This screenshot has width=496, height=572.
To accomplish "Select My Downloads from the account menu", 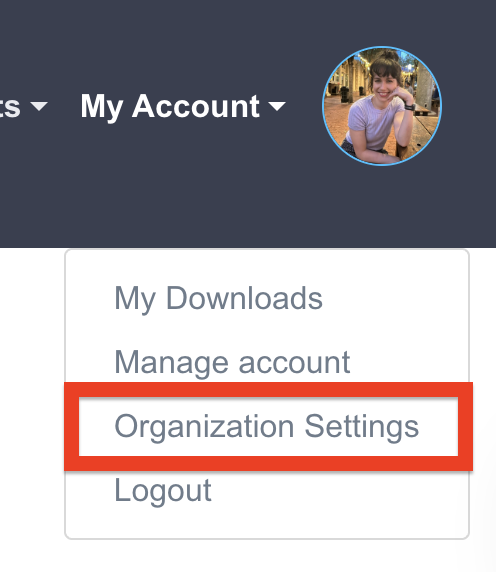I will point(218,298).
